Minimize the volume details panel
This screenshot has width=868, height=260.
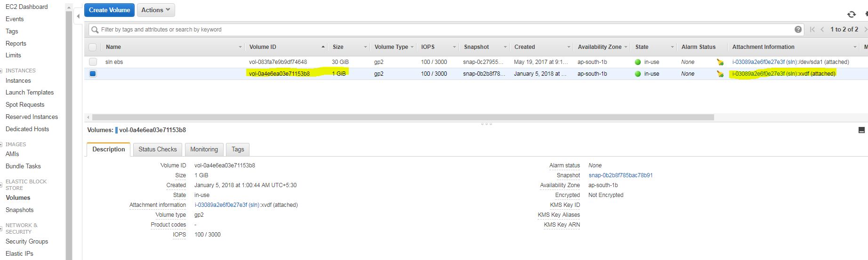pos(861,130)
